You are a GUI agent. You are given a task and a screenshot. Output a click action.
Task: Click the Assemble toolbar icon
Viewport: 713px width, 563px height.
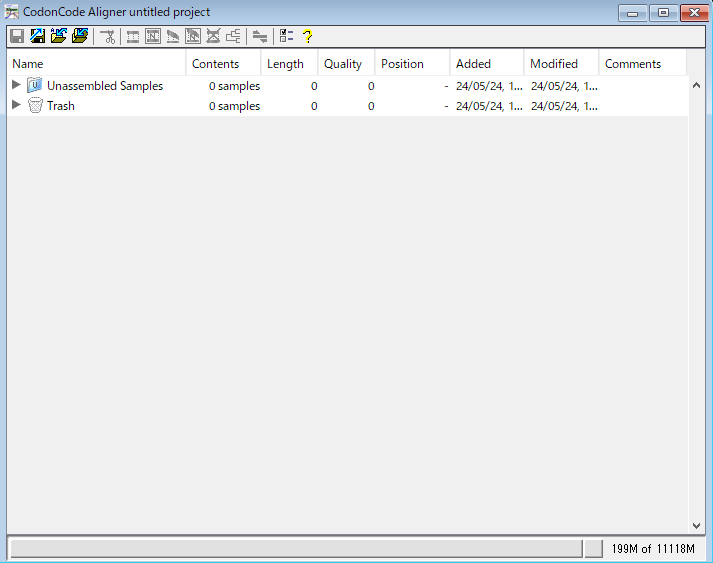133,36
